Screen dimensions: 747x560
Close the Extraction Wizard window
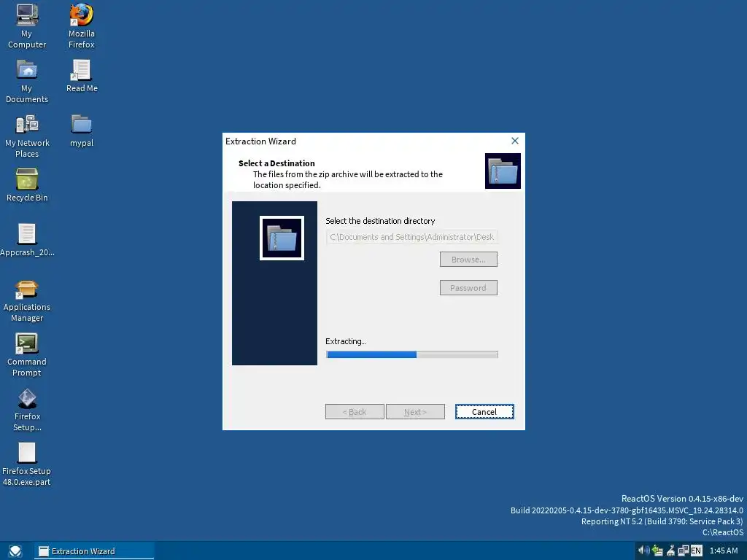pyautogui.click(x=514, y=141)
